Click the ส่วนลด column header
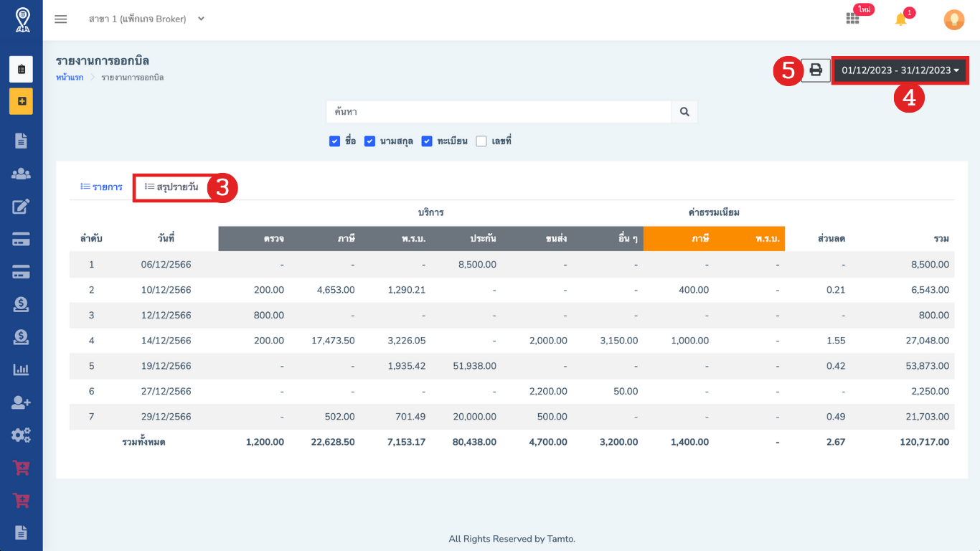This screenshot has height=551, width=980. tap(831, 239)
